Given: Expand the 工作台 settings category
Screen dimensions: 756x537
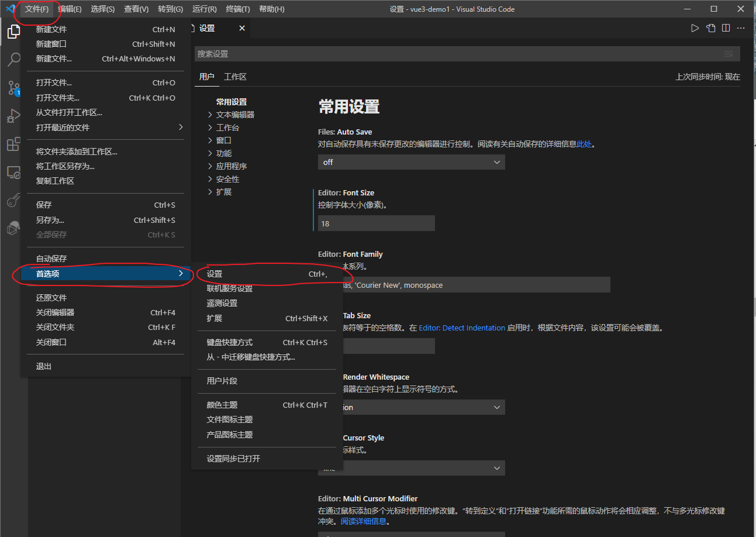Looking at the screenshot, I should tap(223, 128).
